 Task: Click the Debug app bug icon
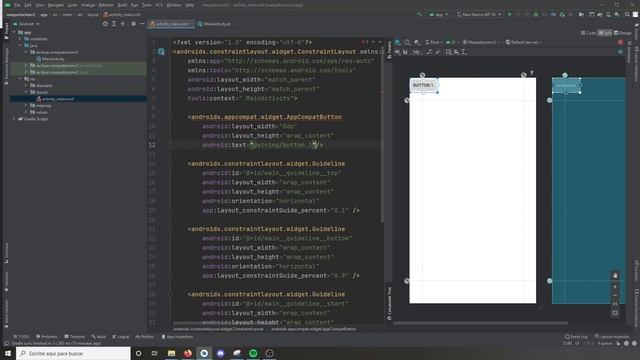click(x=536, y=14)
